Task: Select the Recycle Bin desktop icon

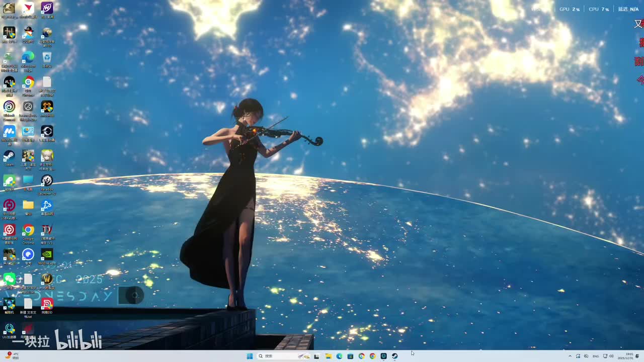Action: [47, 59]
